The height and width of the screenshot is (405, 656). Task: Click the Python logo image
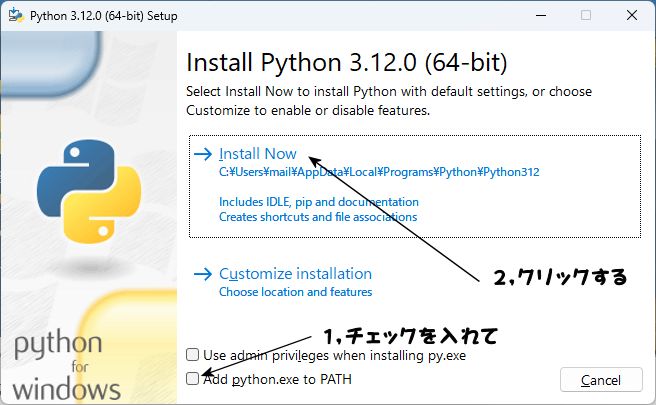click(x=89, y=191)
